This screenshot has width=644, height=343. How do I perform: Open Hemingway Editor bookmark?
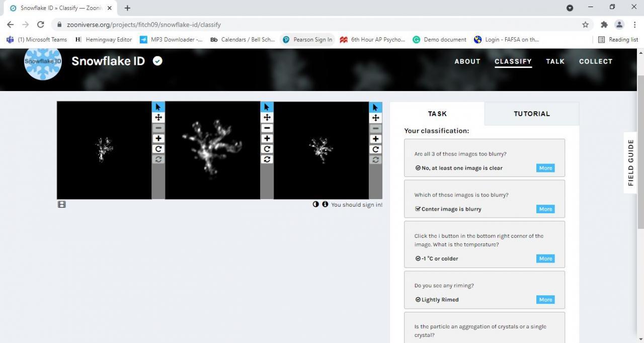(x=103, y=39)
